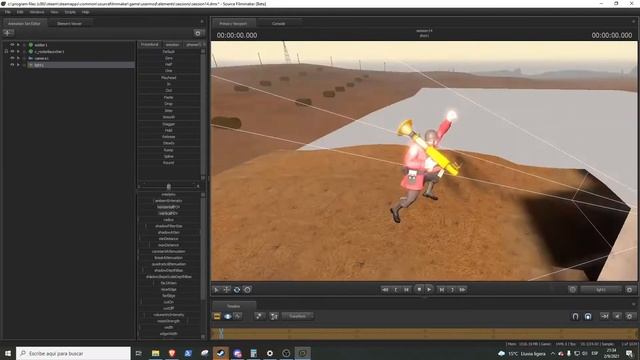The height and width of the screenshot is (360, 640).
Task: Click the timeline frame selection icon
Action: pos(274,316)
